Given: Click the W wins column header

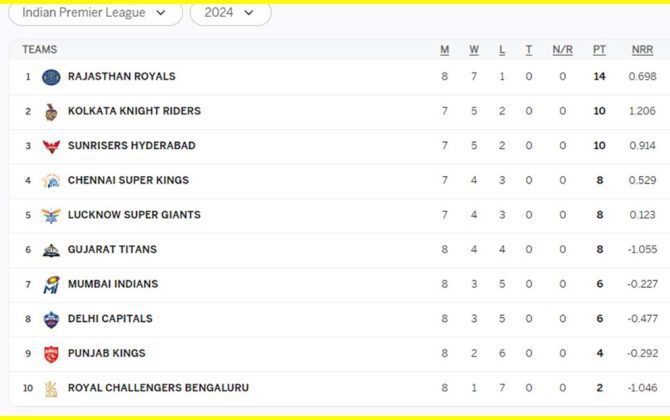Looking at the screenshot, I should point(474,50).
